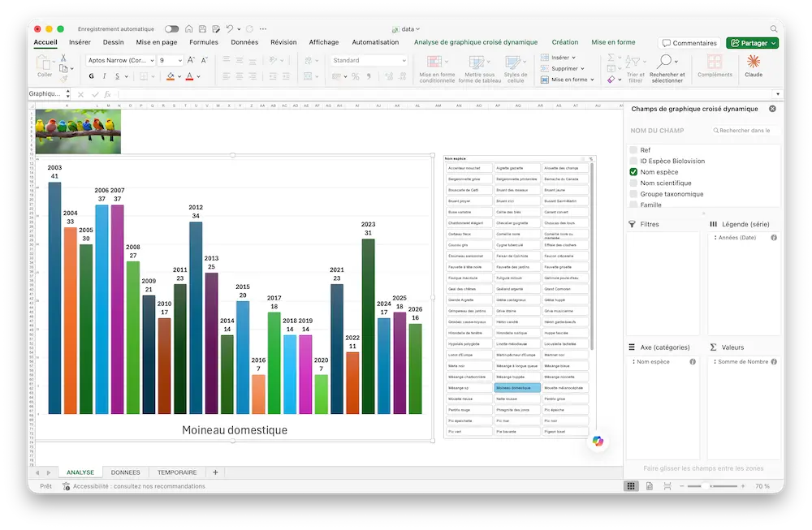Open the font size dropdown
Screen dimensions: 812x530
[179, 61]
